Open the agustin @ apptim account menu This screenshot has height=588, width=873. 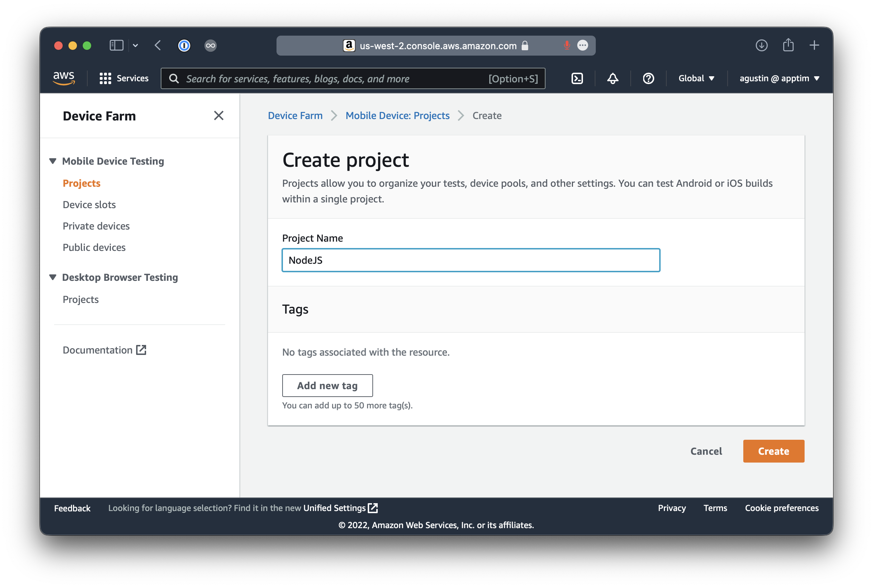coord(779,78)
